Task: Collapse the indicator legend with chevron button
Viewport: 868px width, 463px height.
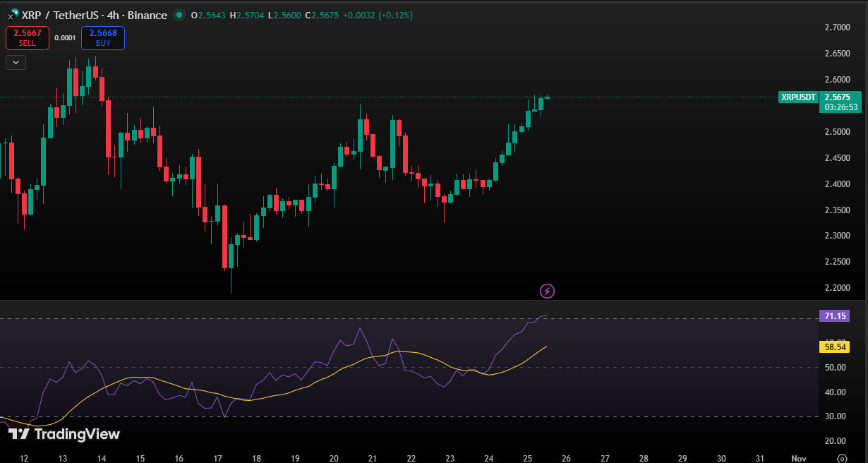Action: coord(16,62)
